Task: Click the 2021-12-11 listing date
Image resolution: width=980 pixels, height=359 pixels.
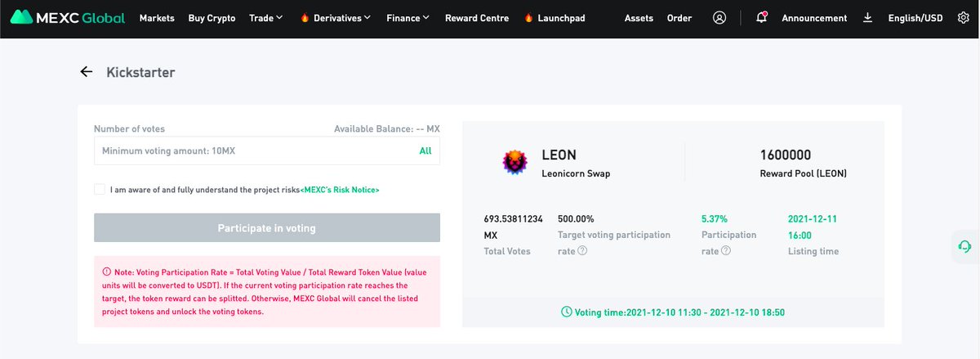Action: 813,219
